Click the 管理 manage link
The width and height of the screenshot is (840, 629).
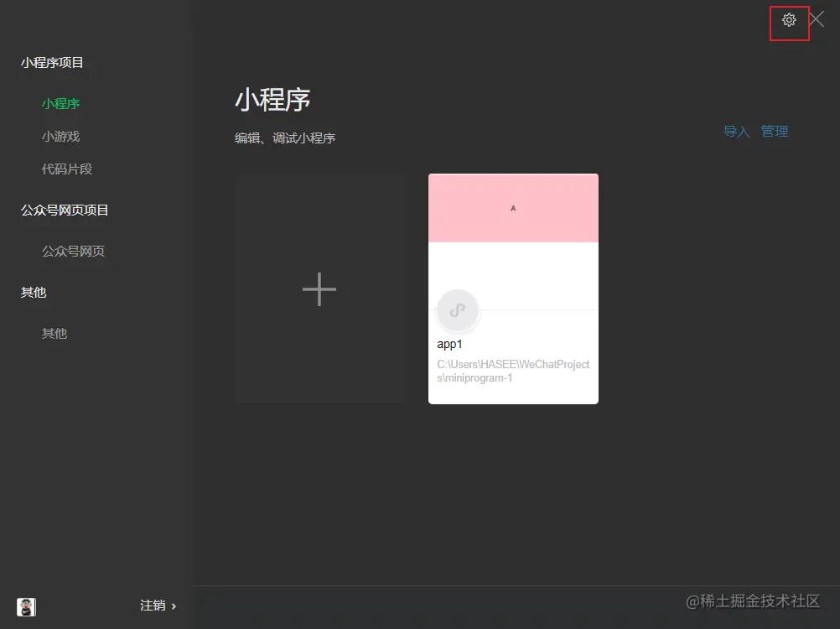[774, 132]
